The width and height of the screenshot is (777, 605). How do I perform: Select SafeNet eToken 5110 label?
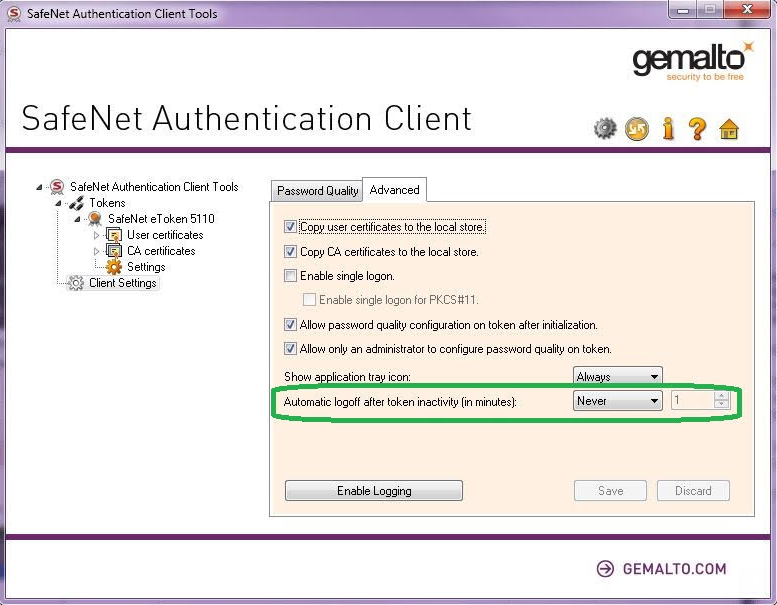coord(161,219)
